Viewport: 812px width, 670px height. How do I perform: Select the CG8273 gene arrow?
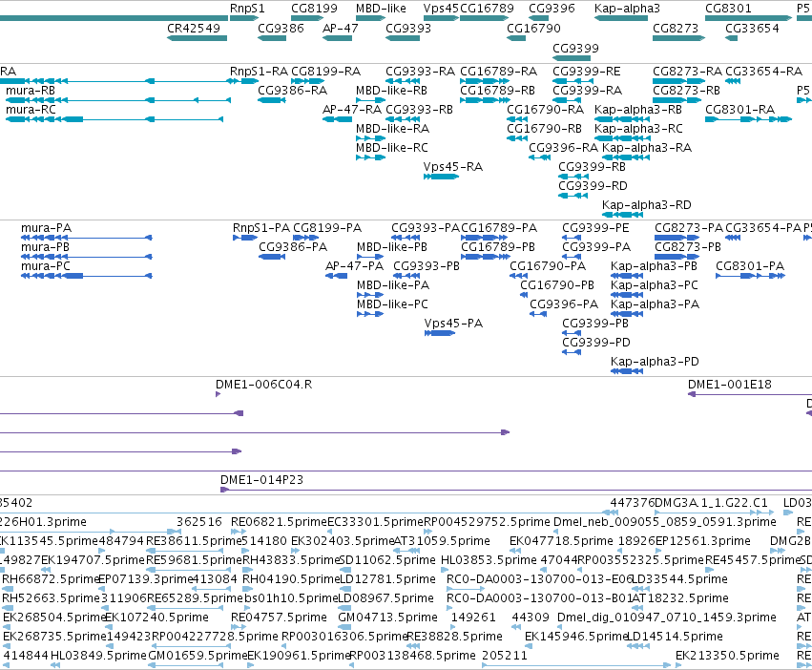click(678, 38)
